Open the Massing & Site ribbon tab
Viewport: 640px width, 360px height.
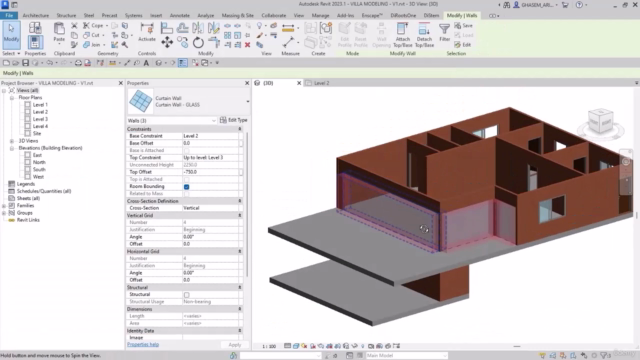[x=238, y=16]
